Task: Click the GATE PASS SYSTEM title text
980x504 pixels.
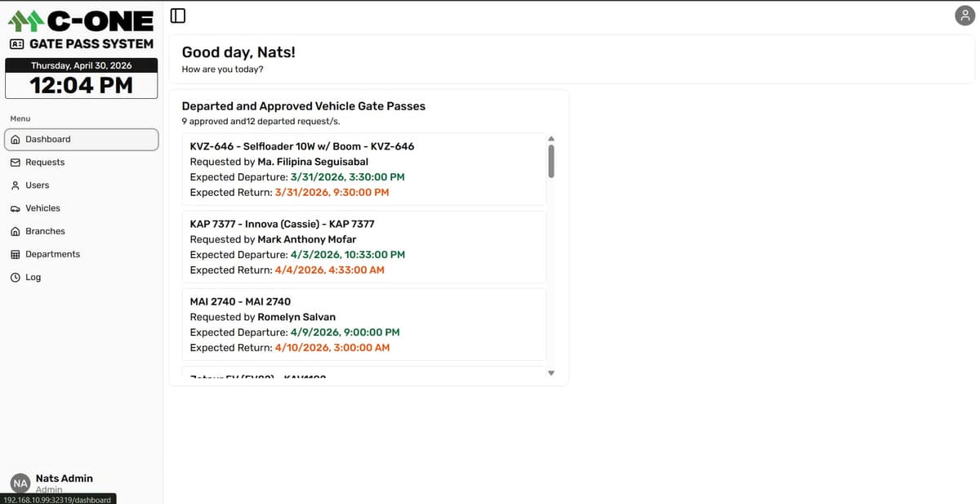Action: [91, 44]
